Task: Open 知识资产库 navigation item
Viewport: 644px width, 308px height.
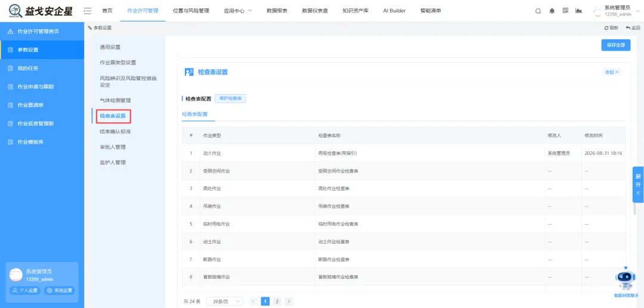Action: coord(355,11)
